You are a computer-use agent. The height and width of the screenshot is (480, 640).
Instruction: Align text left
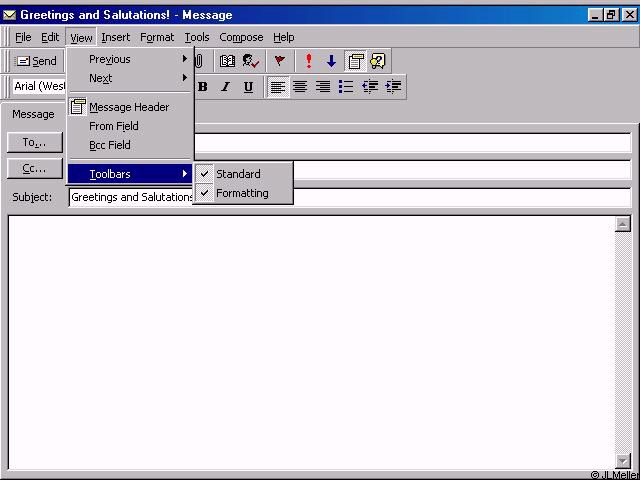pos(278,87)
